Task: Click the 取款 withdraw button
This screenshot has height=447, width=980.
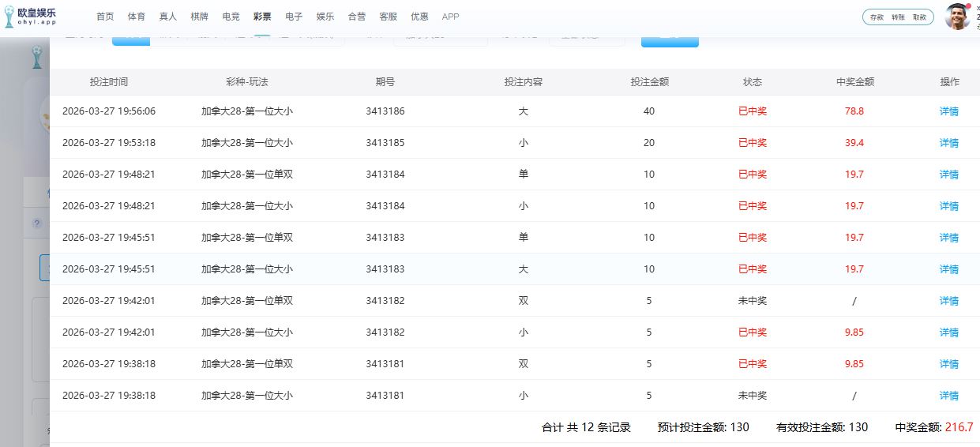Action: [919, 17]
